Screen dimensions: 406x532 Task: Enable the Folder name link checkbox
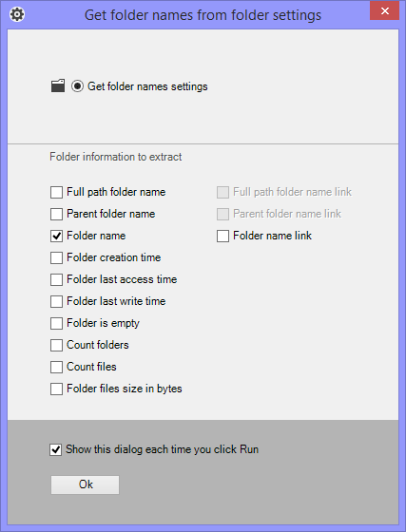(222, 236)
